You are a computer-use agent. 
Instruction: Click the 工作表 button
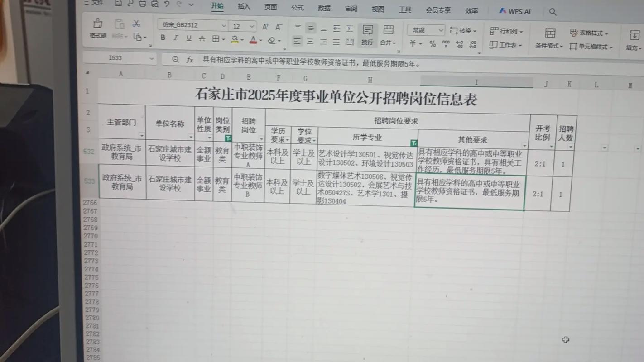(506, 45)
